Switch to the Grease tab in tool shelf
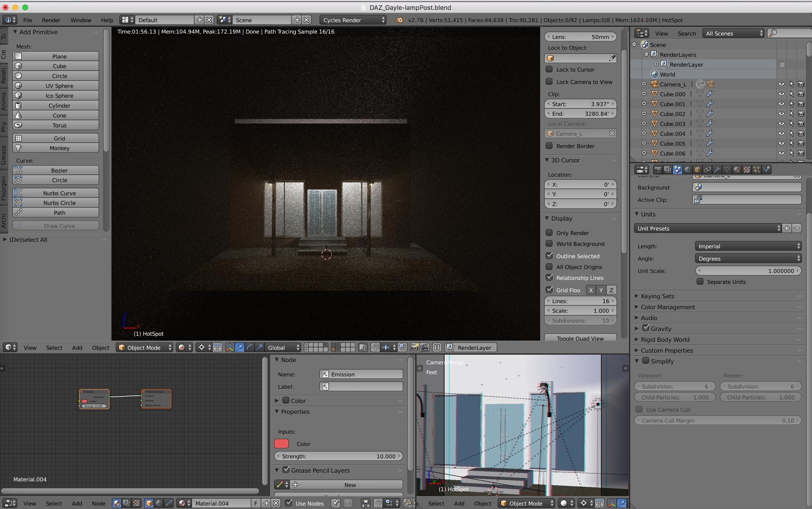The width and height of the screenshot is (812, 509). 4,155
